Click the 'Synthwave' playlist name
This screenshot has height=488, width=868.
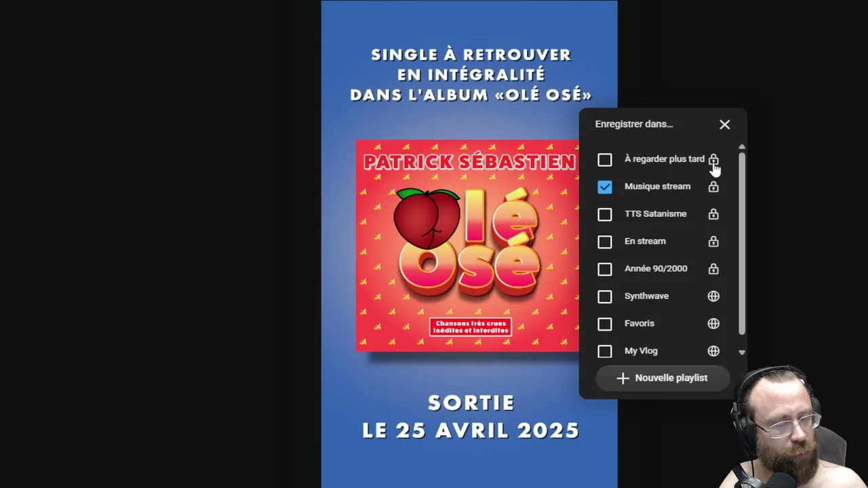(646, 296)
